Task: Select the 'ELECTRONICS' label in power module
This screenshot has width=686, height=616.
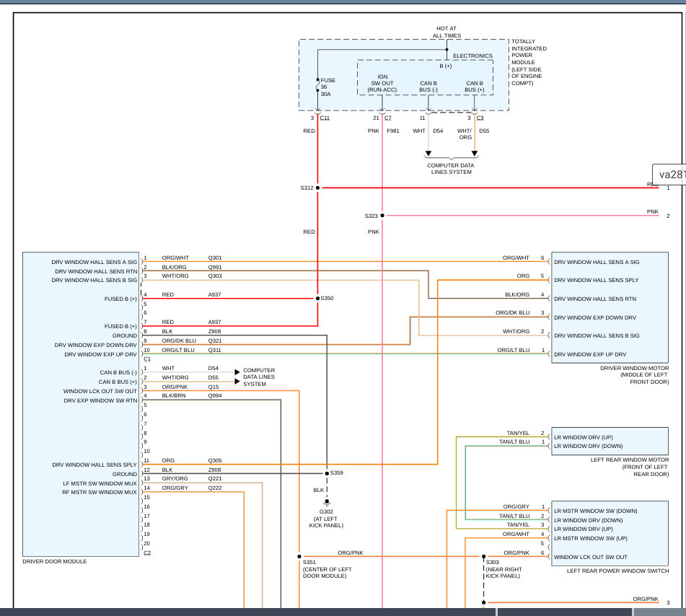Action: (x=472, y=56)
